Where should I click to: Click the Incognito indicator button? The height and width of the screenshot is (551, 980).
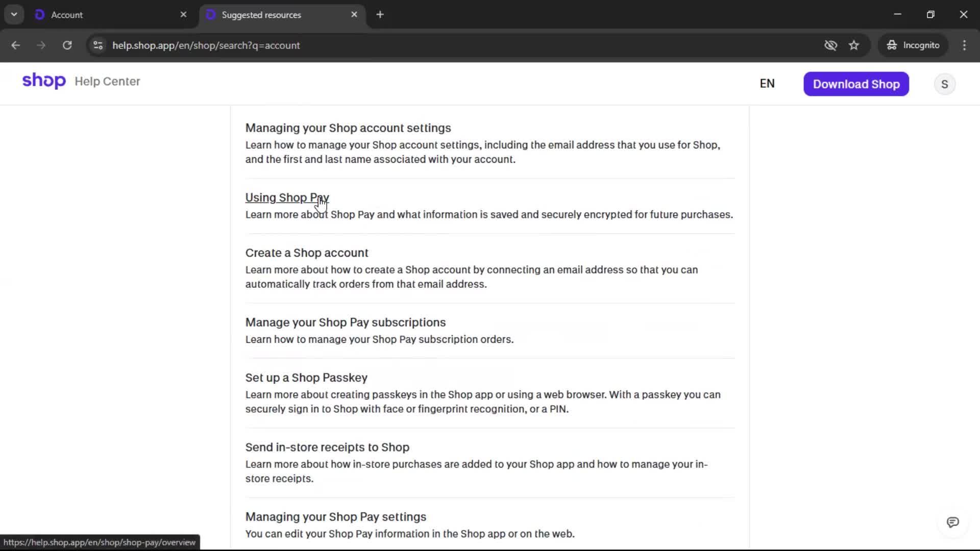[913, 45]
